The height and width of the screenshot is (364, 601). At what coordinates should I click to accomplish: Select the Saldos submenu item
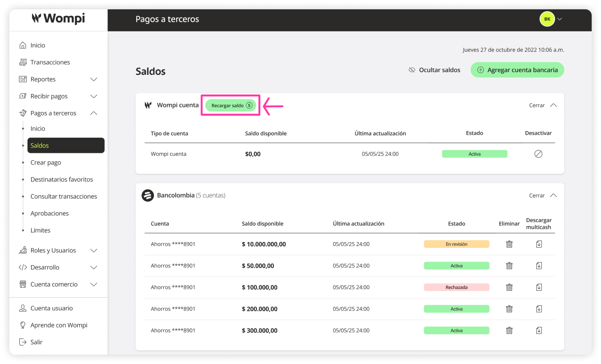pos(66,146)
